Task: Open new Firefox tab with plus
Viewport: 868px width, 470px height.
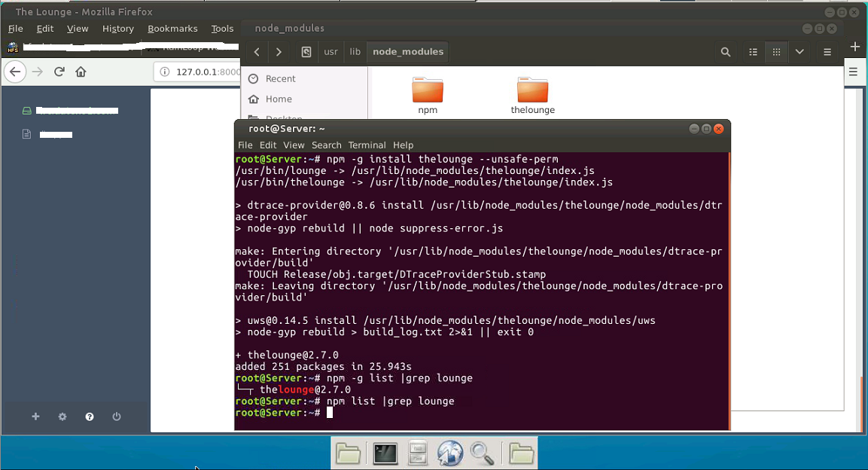Action: 854,47
